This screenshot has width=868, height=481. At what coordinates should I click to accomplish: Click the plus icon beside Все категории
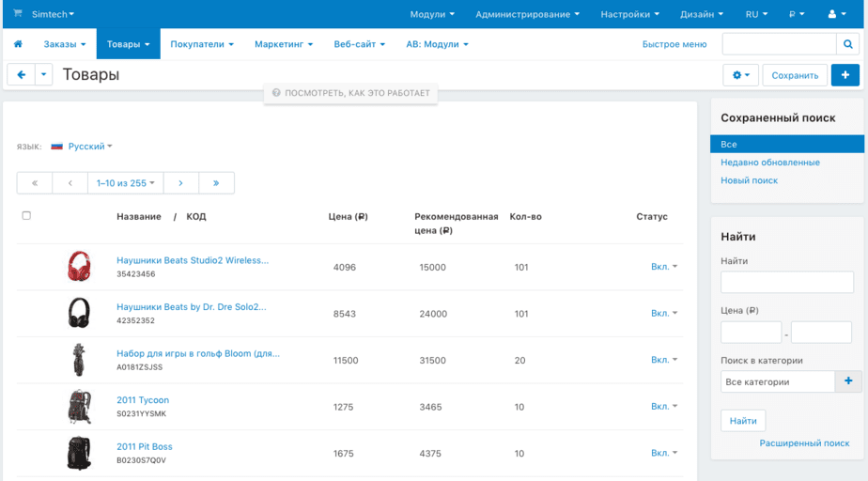click(x=848, y=381)
